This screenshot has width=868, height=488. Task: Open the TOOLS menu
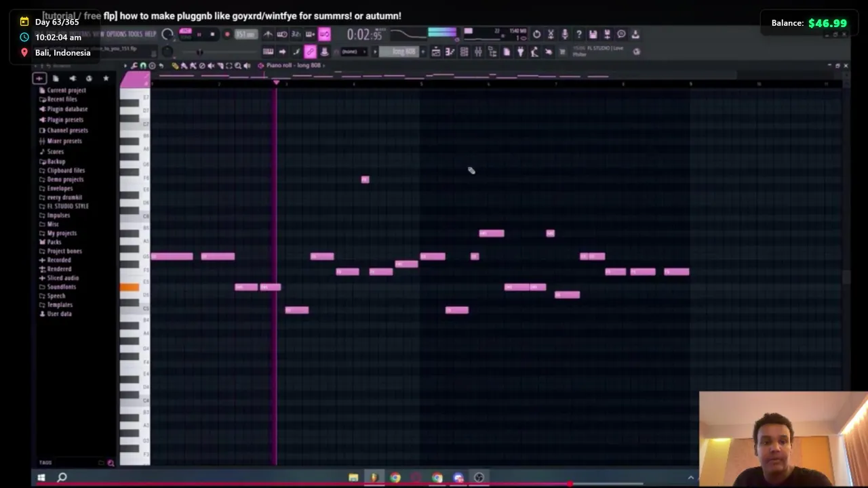(135, 34)
